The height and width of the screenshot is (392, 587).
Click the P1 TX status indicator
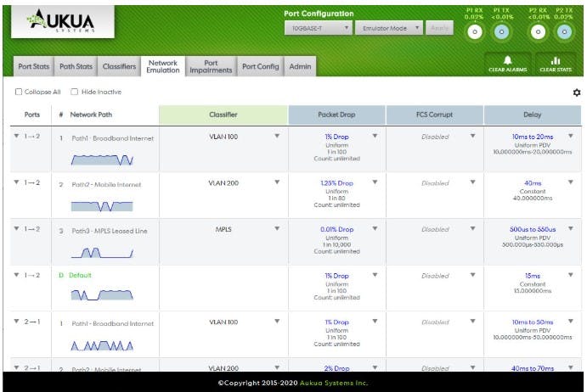501,31
